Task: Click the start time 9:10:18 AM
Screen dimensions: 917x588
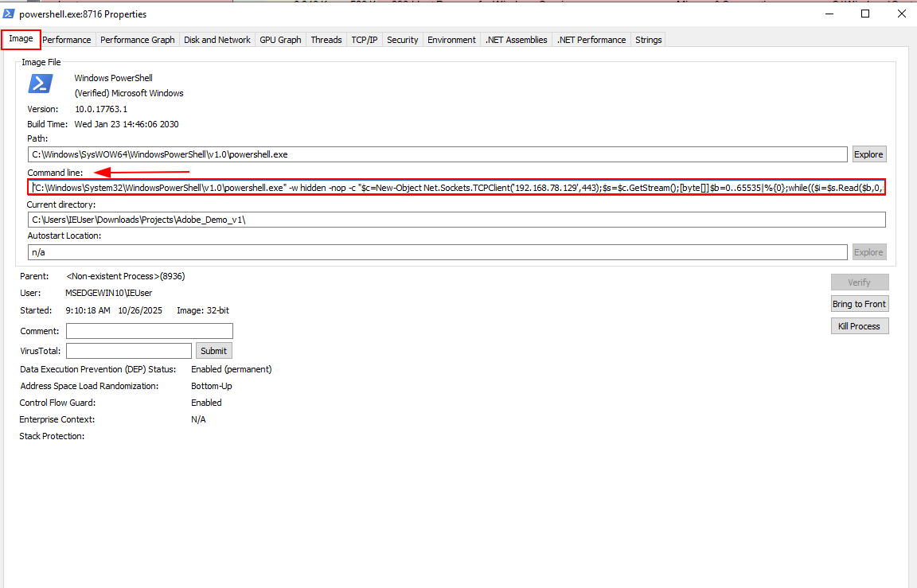Action: 88,310
